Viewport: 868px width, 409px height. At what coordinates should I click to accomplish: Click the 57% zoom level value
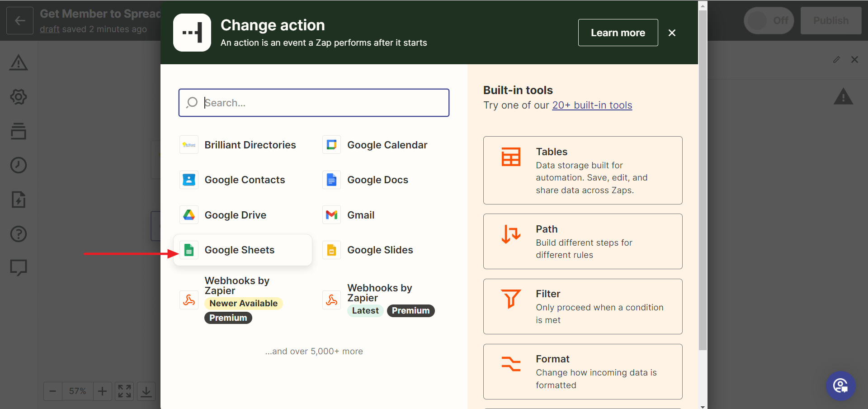point(78,391)
